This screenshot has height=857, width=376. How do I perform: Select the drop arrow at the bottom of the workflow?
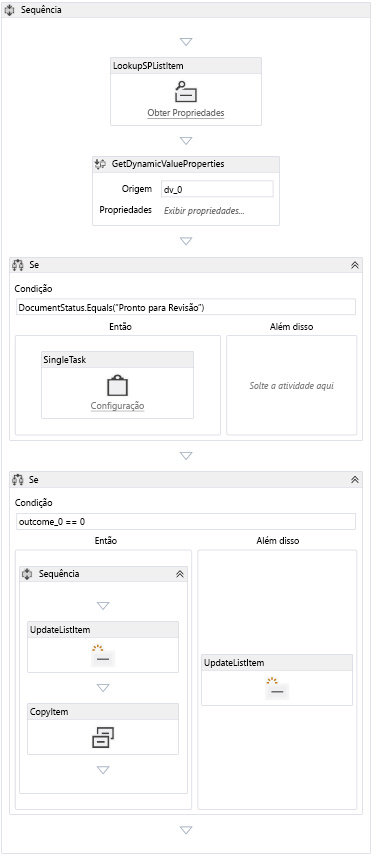[186, 830]
